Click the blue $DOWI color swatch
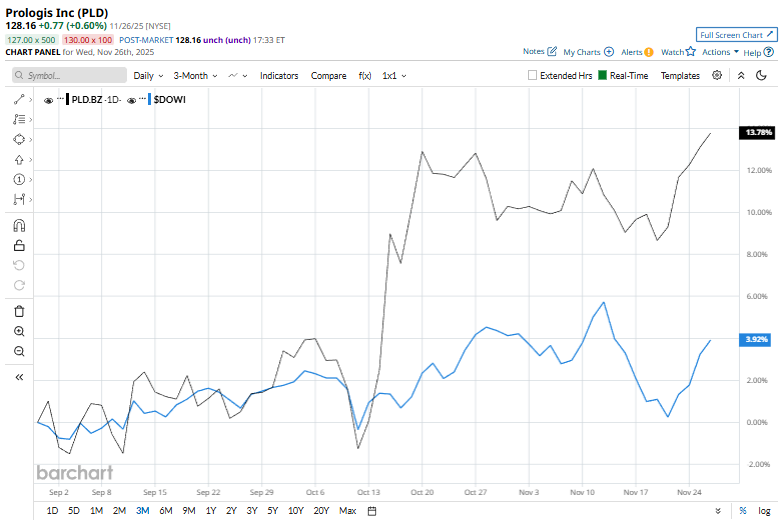The image size is (782, 522). click(x=149, y=99)
